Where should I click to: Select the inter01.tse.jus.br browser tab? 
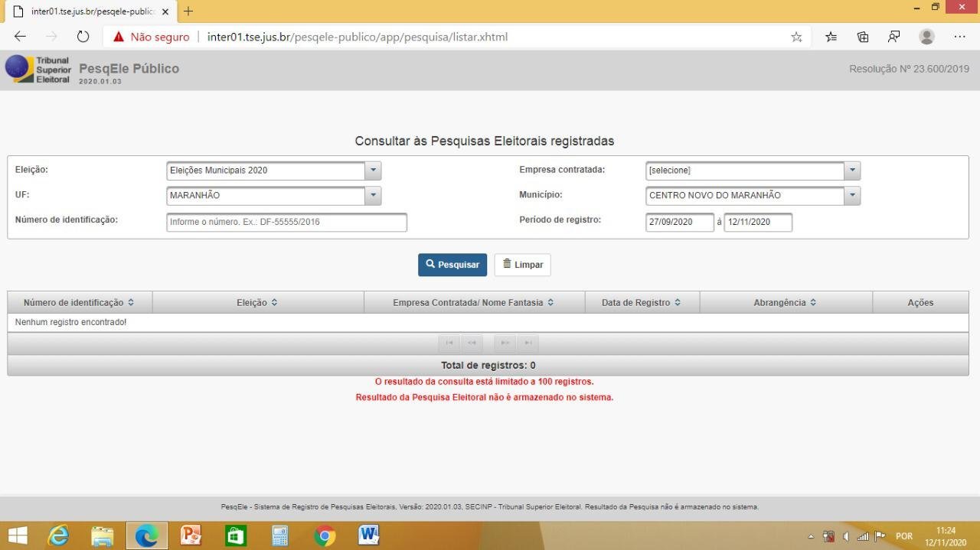point(88,11)
